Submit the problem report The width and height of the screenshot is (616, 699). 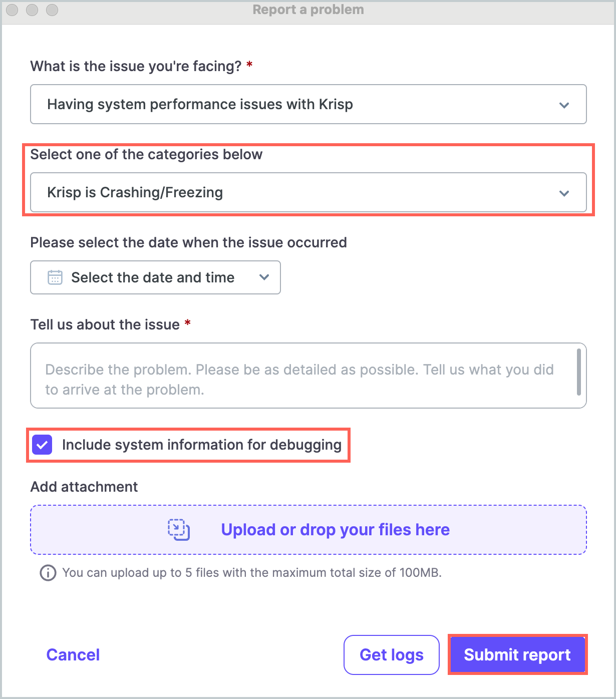pos(517,655)
